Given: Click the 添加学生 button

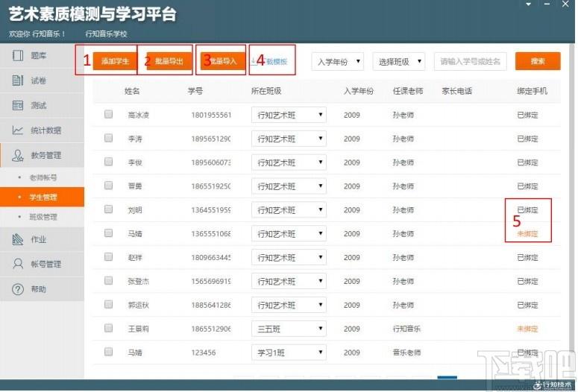Looking at the screenshot, I should coord(115,61).
